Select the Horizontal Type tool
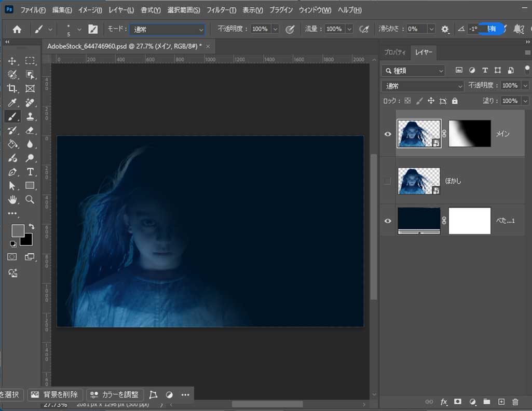Image resolution: width=532 pixels, height=411 pixels. click(30, 172)
